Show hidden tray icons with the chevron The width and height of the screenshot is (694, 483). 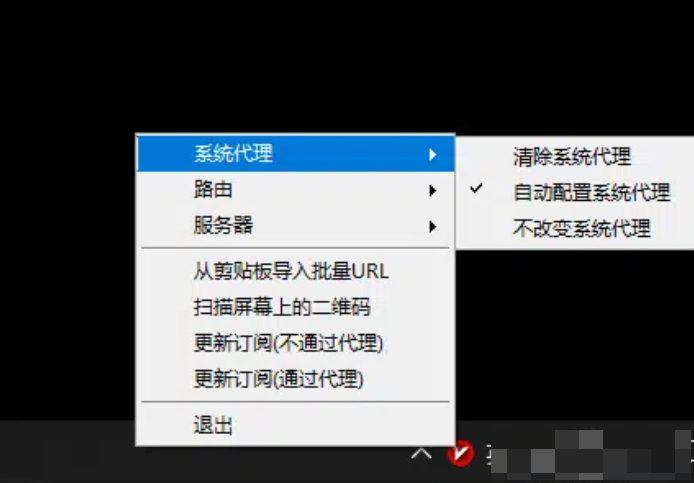(x=421, y=454)
